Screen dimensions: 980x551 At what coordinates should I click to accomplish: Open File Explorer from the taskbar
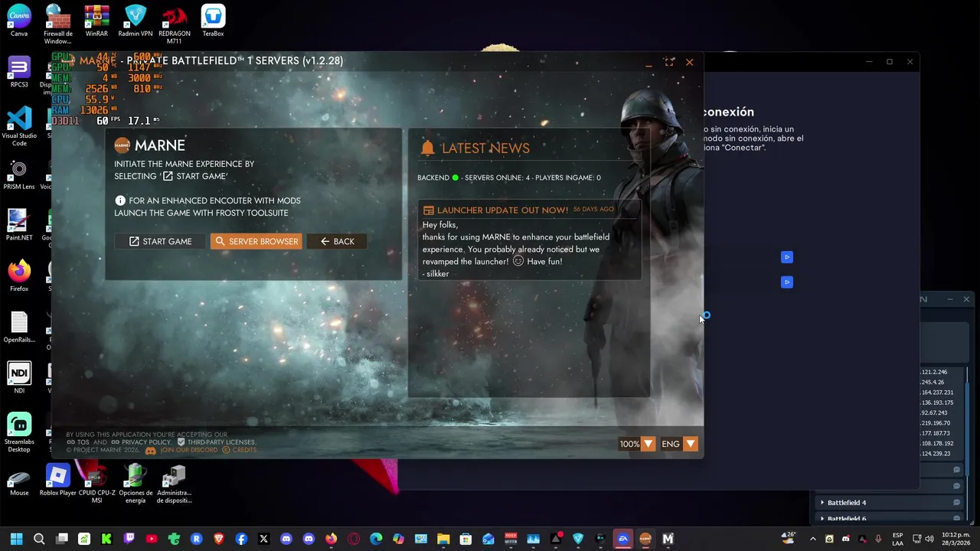pos(443,539)
